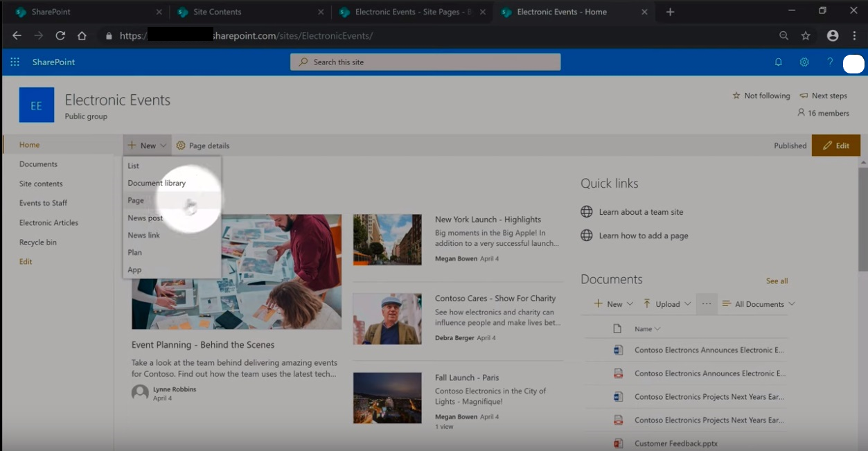Click See all documents link

(x=777, y=281)
